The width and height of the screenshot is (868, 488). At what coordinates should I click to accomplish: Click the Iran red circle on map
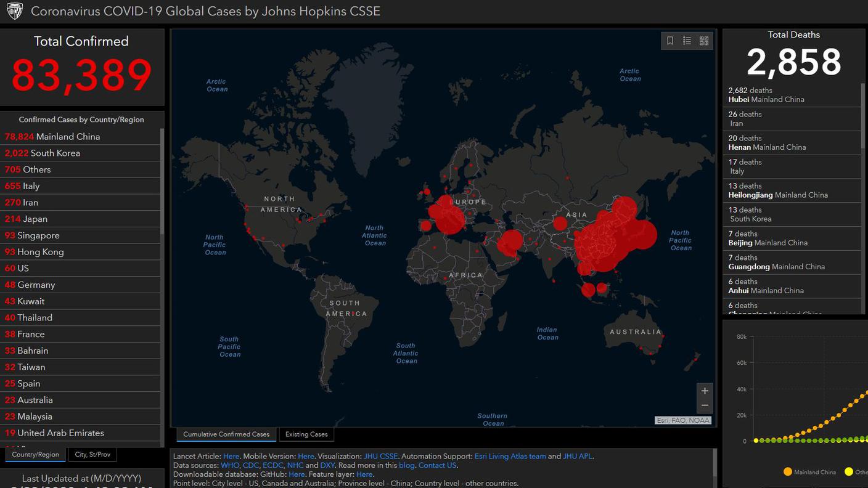point(510,241)
